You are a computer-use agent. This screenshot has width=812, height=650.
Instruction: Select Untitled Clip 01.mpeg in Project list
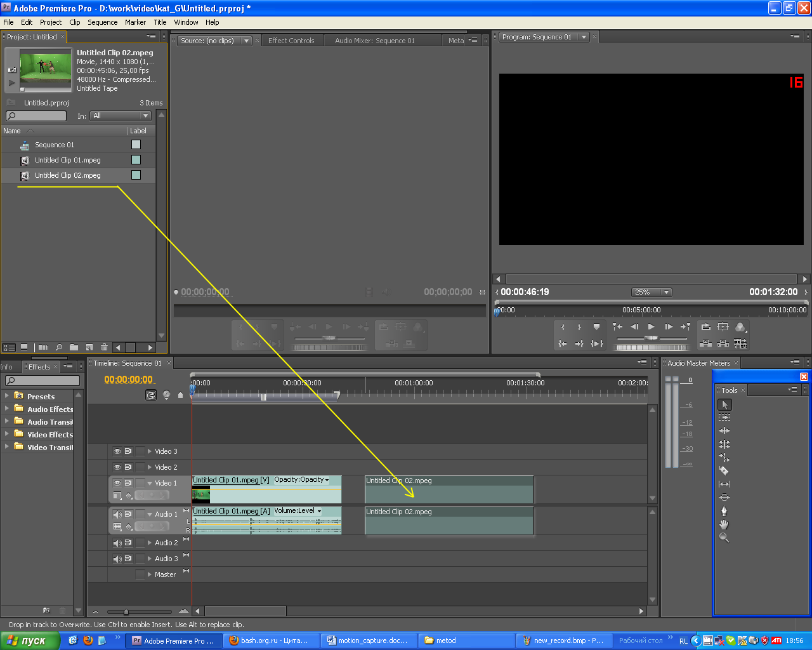tap(68, 160)
